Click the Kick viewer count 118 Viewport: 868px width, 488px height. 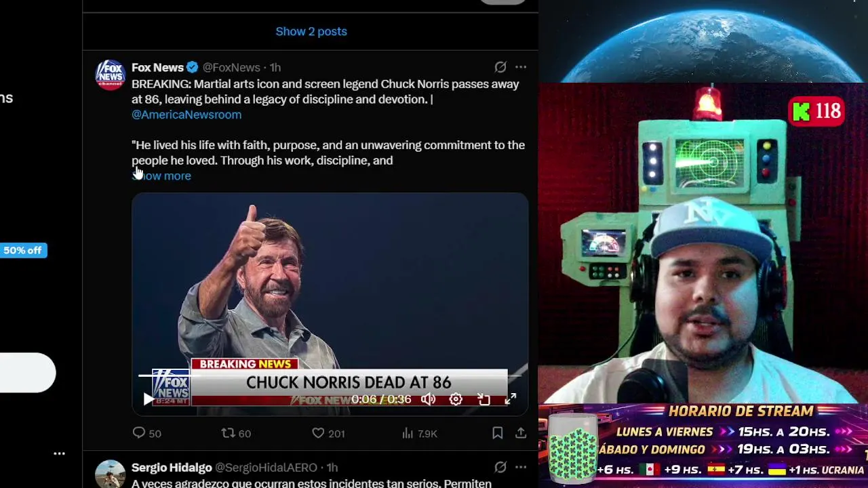pos(816,111)
